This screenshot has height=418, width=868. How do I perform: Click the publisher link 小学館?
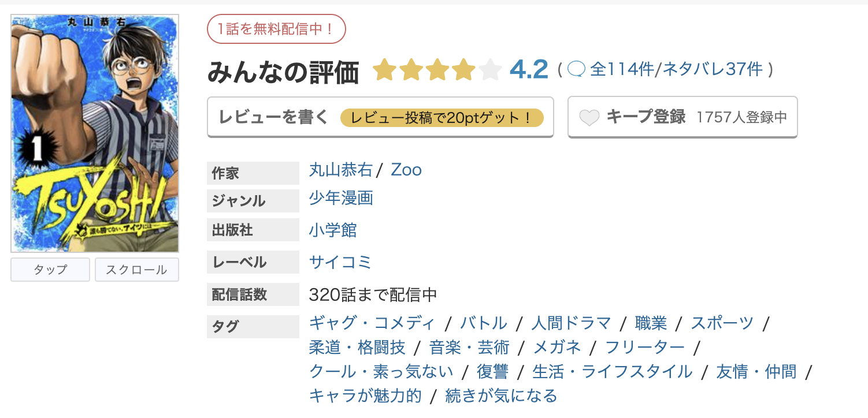click(x=333, y=230)
